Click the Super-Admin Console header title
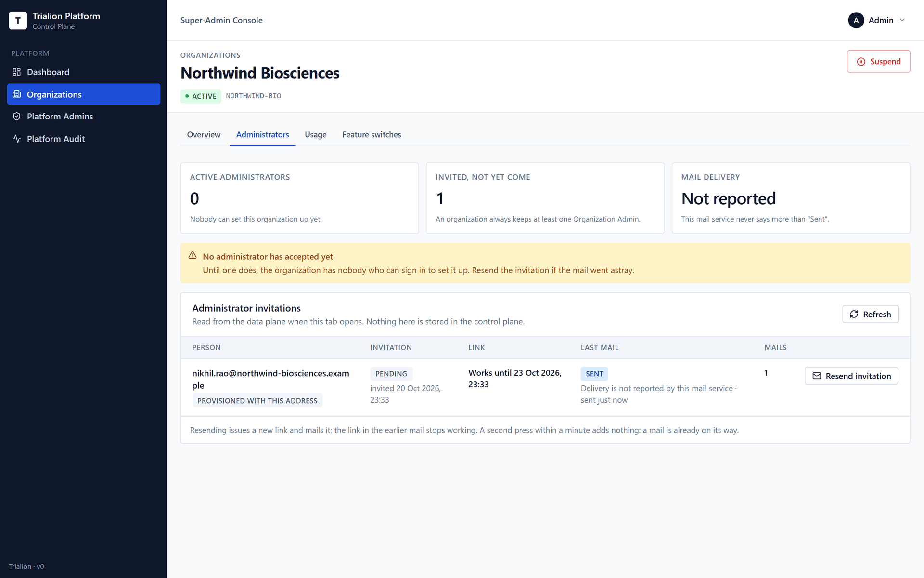The height and width of the screenshot is (578, 924). tap(221, 20)
